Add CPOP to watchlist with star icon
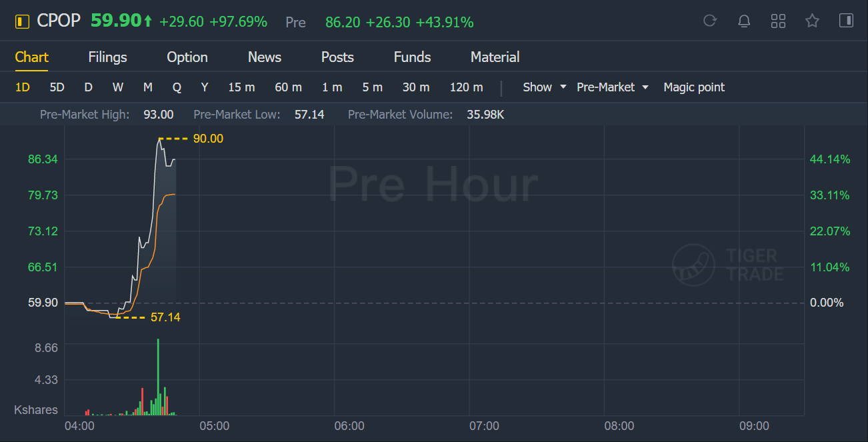The width and height of the screenshot is (868, 442). click(x=812, y=21)
